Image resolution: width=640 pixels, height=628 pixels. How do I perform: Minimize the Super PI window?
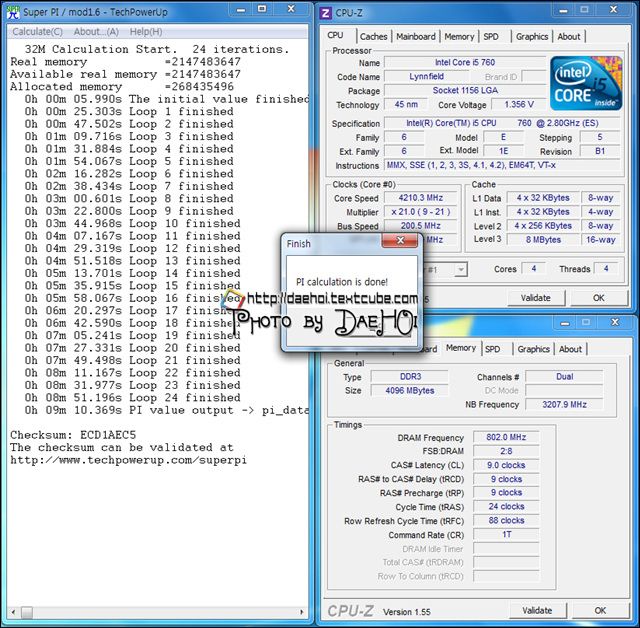point(241,10)
